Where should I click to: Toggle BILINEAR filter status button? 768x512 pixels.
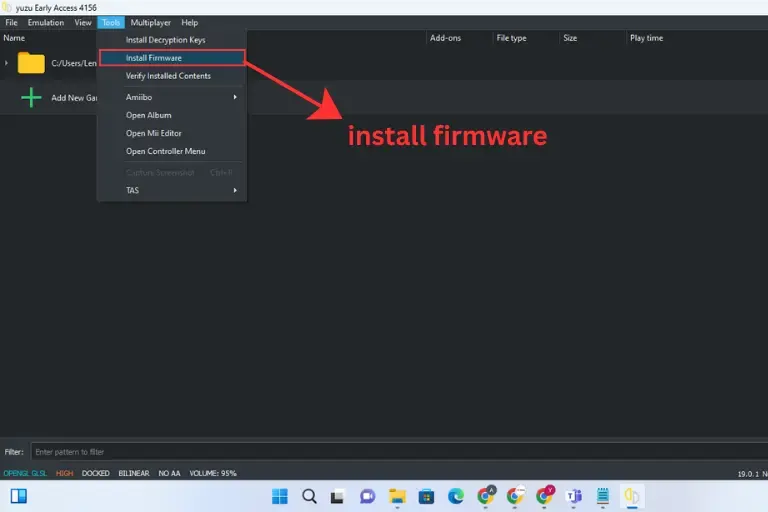tap(134, 473)
